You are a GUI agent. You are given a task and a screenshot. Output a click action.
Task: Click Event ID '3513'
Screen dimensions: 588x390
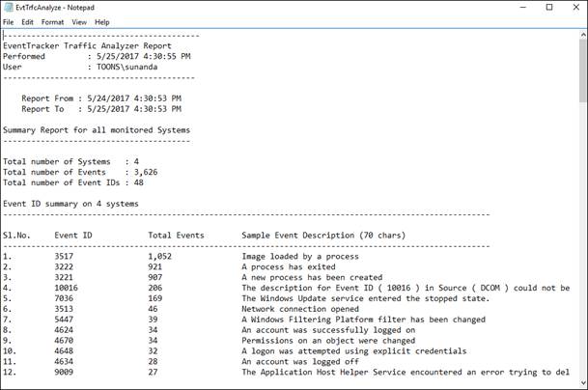pyautogui.click(x=64, y=309)
